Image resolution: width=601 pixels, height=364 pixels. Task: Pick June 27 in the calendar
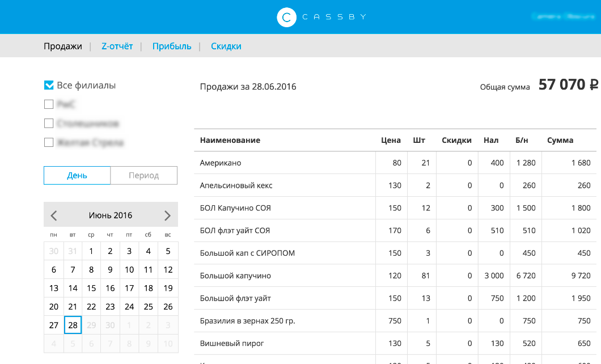(54, 325)
